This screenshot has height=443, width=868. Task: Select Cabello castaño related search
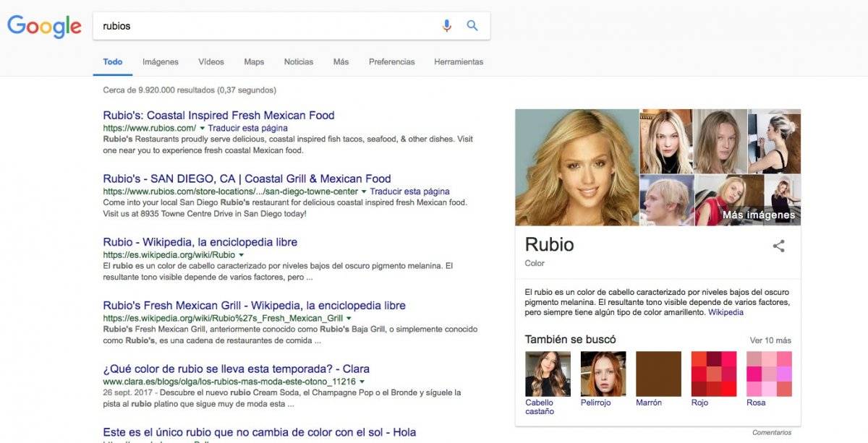(548, 383)
